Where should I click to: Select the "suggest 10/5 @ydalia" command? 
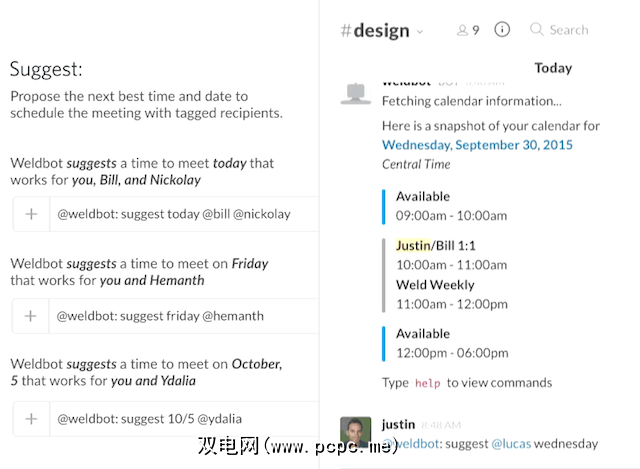coord(149,418)
